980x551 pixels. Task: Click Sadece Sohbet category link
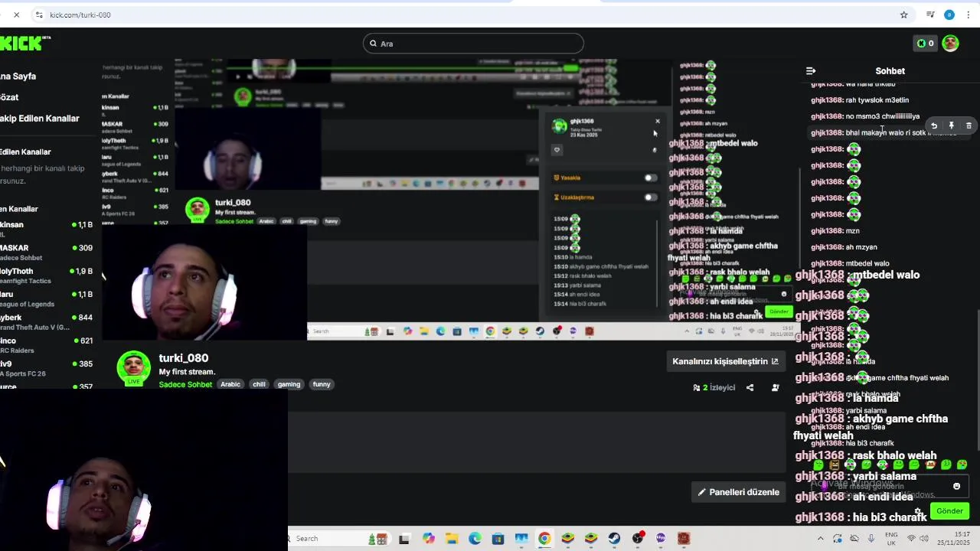point(185,384)
